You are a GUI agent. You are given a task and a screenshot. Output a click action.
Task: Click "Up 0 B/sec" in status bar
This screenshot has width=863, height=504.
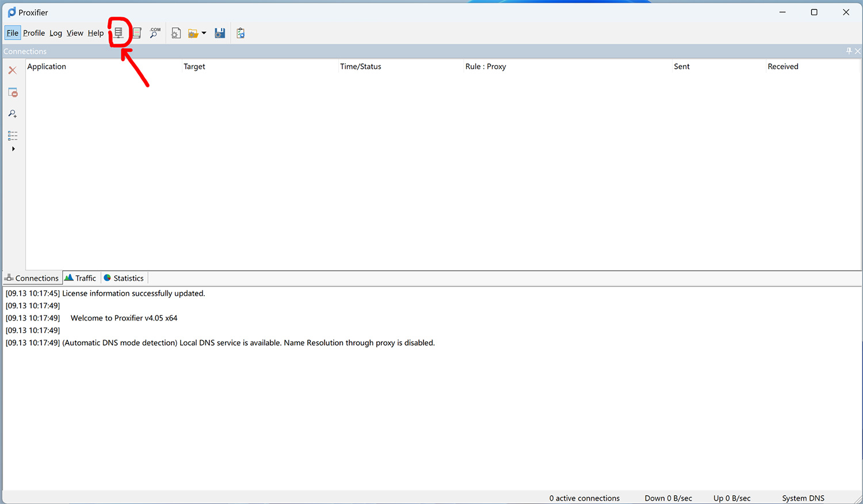732,498
